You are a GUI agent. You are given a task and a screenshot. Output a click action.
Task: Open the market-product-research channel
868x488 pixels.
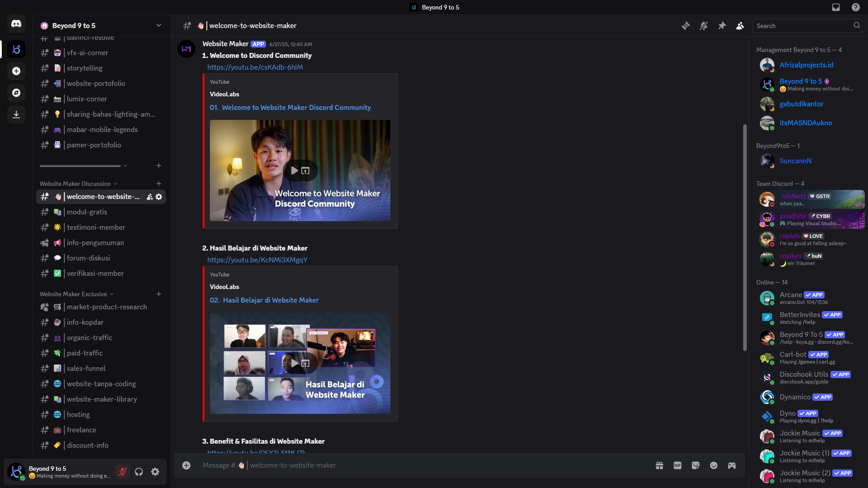[x=101, y=307]
